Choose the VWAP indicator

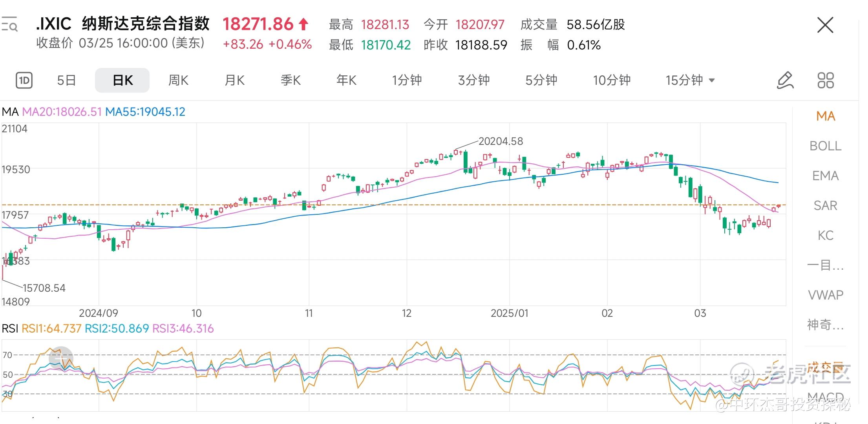coord(825,295)
